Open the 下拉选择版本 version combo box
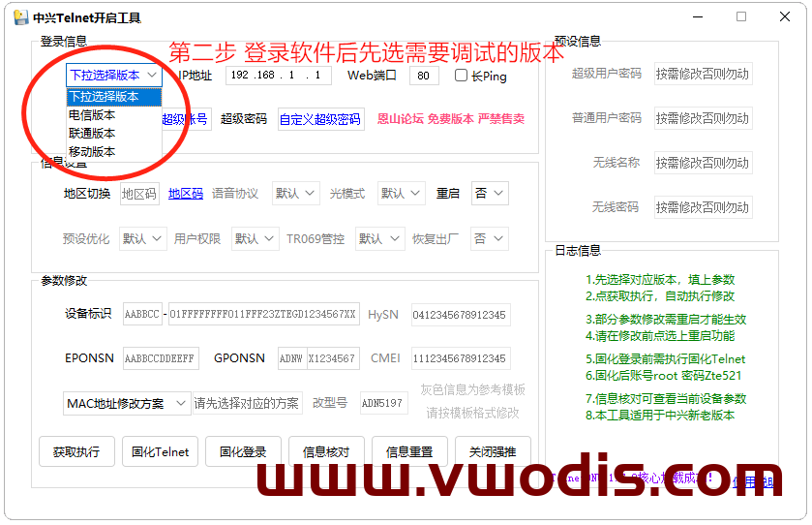 [114, 76]
